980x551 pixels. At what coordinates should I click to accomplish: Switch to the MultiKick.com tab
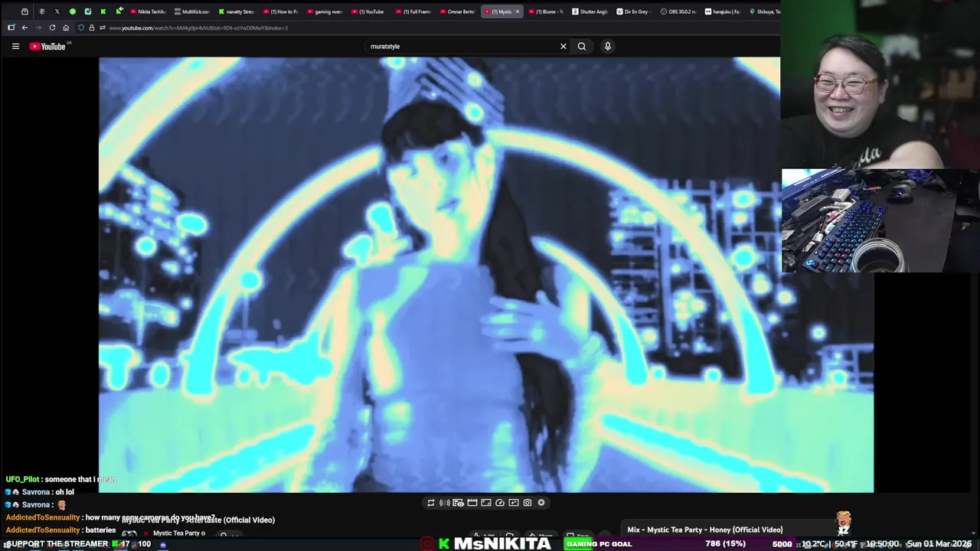(192, 11)
